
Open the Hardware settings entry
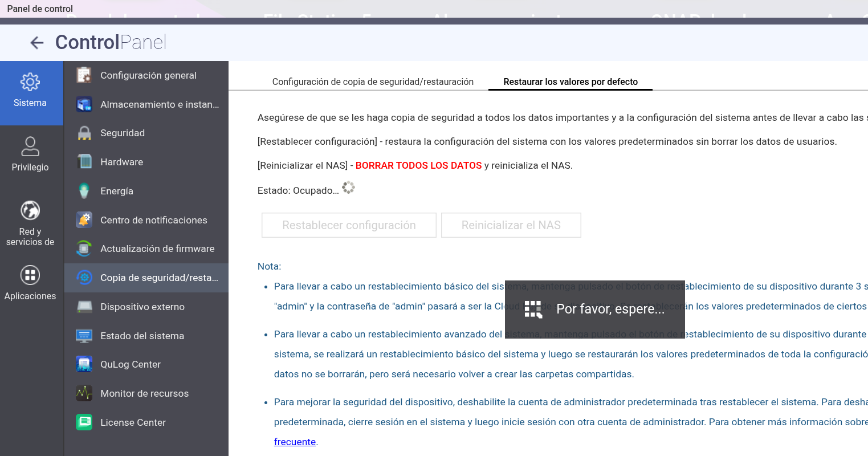[x=121, y=162]
